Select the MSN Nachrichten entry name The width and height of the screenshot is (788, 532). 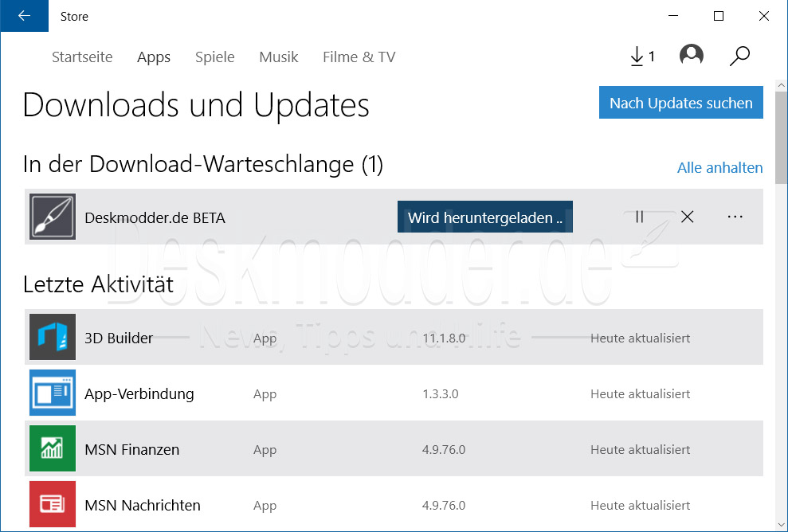[x=142, y=506]
